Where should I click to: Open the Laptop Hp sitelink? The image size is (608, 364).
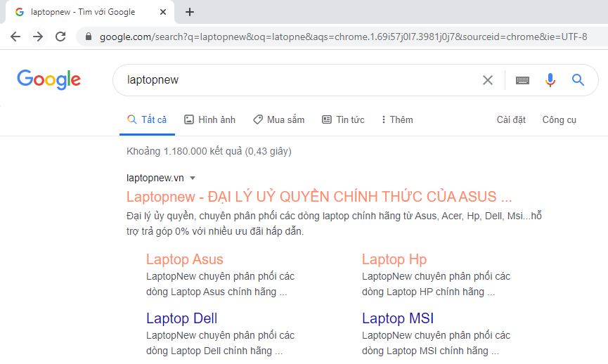(394, 259)
